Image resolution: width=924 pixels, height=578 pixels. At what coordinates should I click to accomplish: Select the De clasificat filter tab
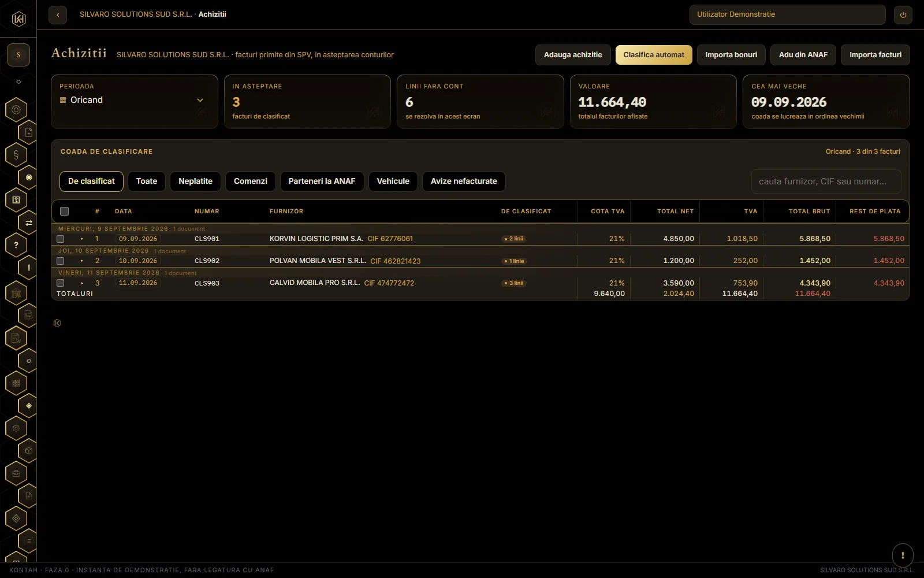coord(91,181)
